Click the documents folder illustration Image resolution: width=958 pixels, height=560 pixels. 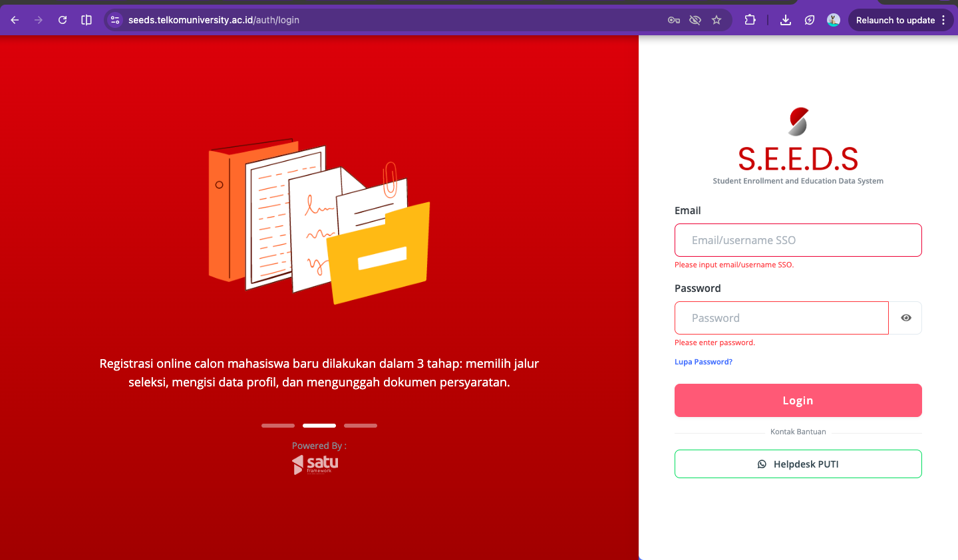(319, 221)
